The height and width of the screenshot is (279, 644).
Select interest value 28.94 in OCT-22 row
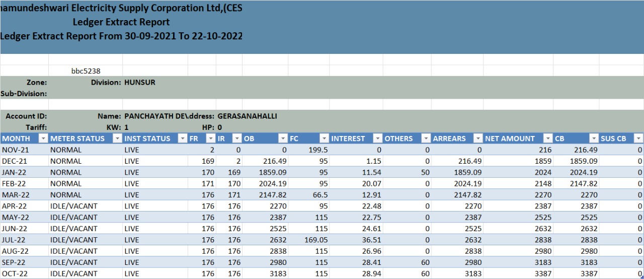[x=356, y=273]
